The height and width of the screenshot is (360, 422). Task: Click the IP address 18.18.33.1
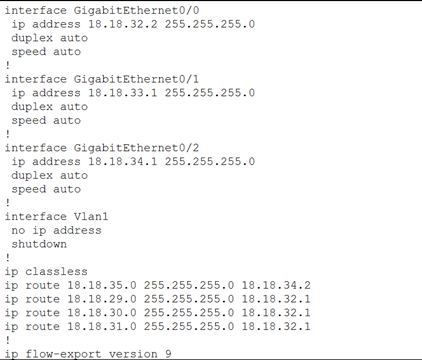point(123,93)
